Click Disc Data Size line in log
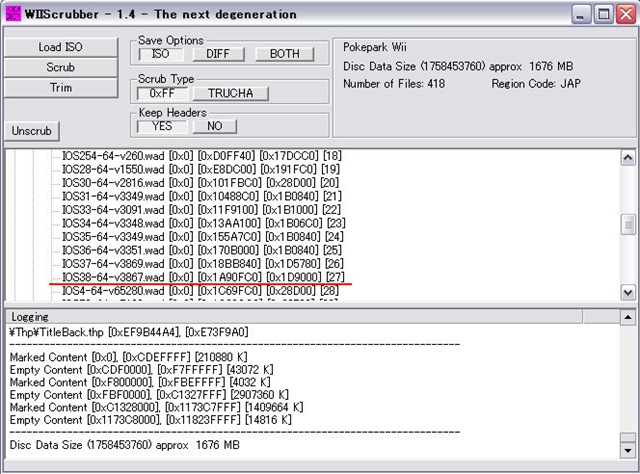Screen dimensions: 640x474 [x=124, y=445]
